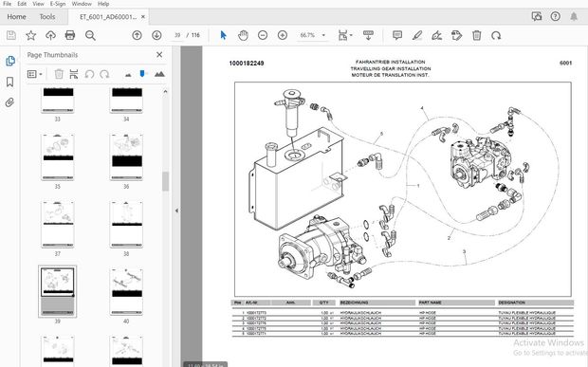Select page 33 thumbnail

point(57,101)
